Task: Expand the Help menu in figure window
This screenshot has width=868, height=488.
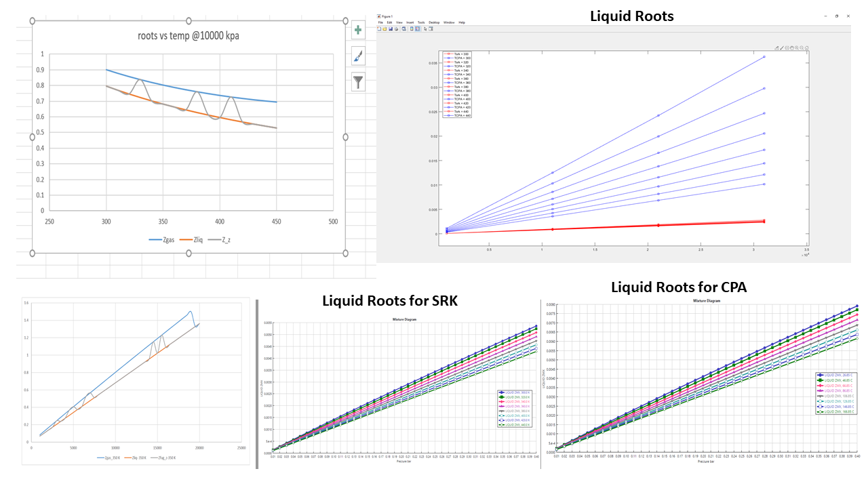Action: coord(462,22)
